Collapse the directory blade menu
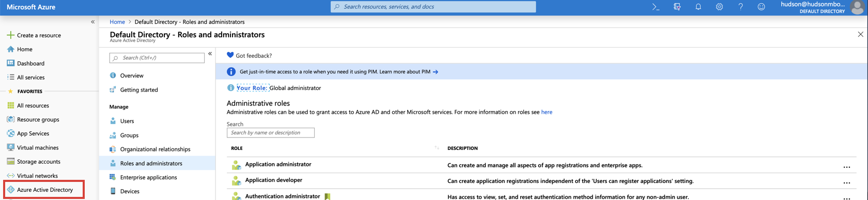Viewport: 868px width, 200px height. 210,54
